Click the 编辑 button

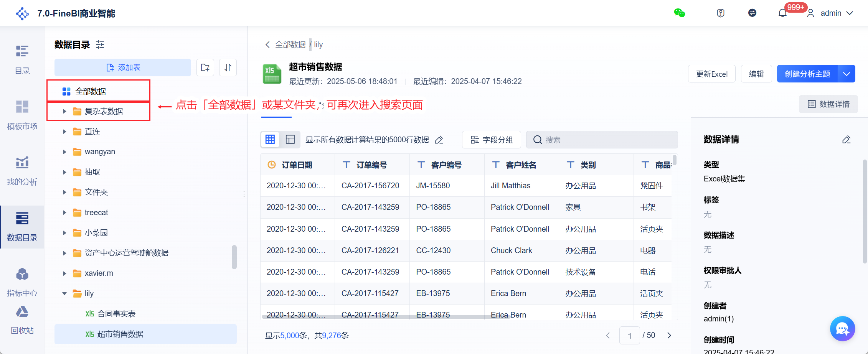point(756,74)
